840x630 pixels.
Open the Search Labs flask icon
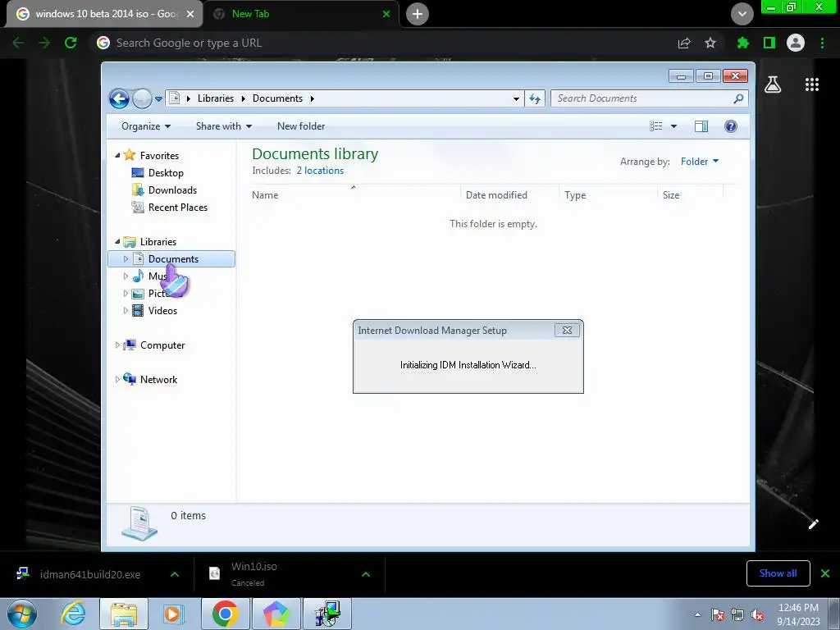[773, 84]
